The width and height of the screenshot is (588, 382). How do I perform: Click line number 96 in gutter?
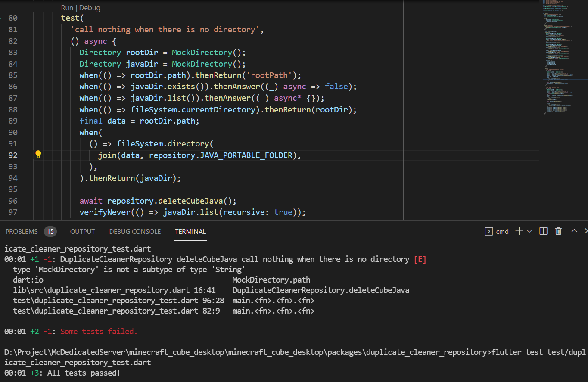13,201
